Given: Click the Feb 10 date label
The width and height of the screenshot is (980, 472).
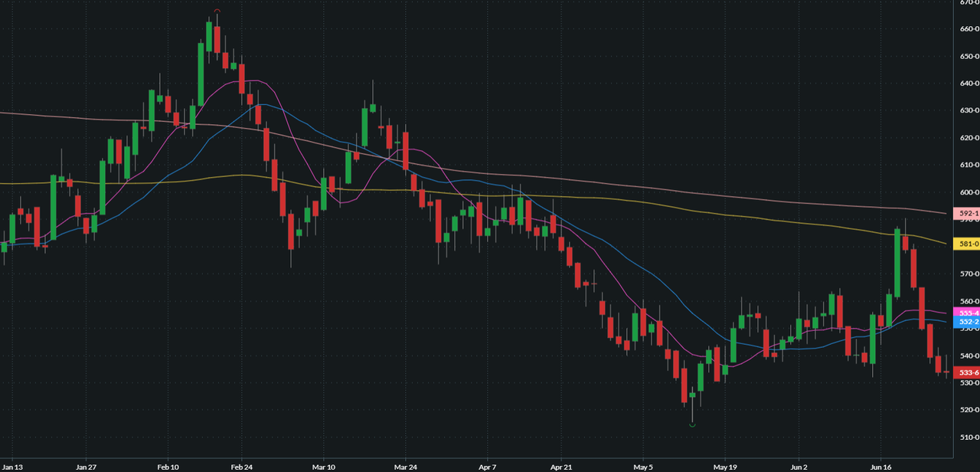Looking at the screenshot, I should pyautogui.click(x=168, y=467).
